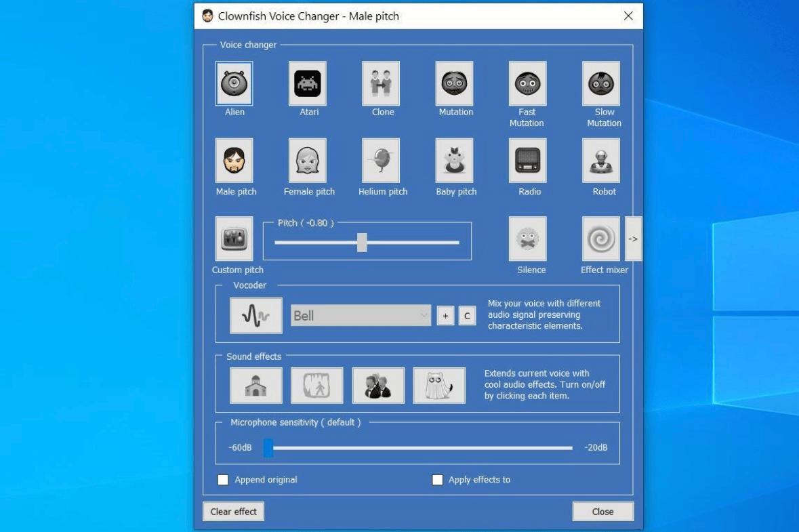Toggle the ghost sound effect

click(x=439, y=385)
